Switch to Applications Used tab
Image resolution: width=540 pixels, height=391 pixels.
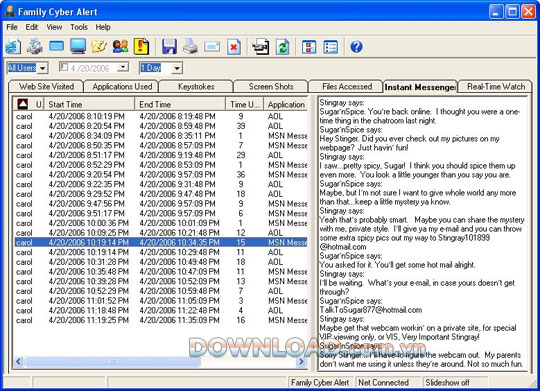click(122, 86)
